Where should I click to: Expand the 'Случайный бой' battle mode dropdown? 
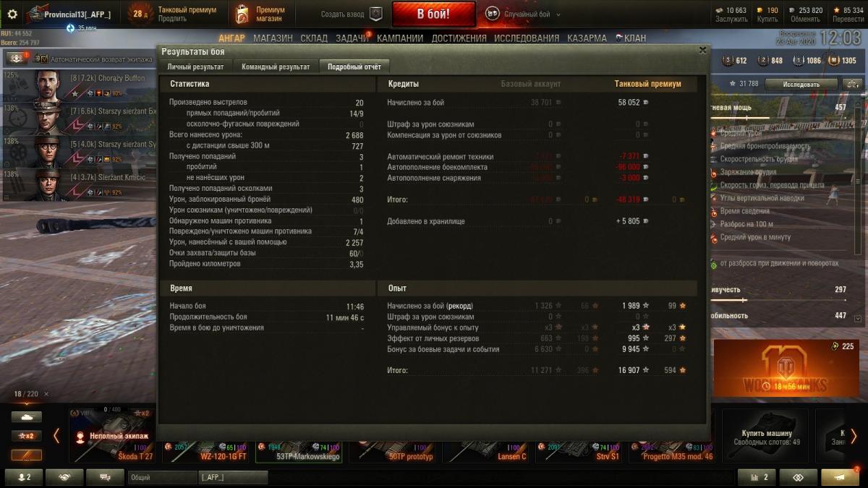coord(523,14)
